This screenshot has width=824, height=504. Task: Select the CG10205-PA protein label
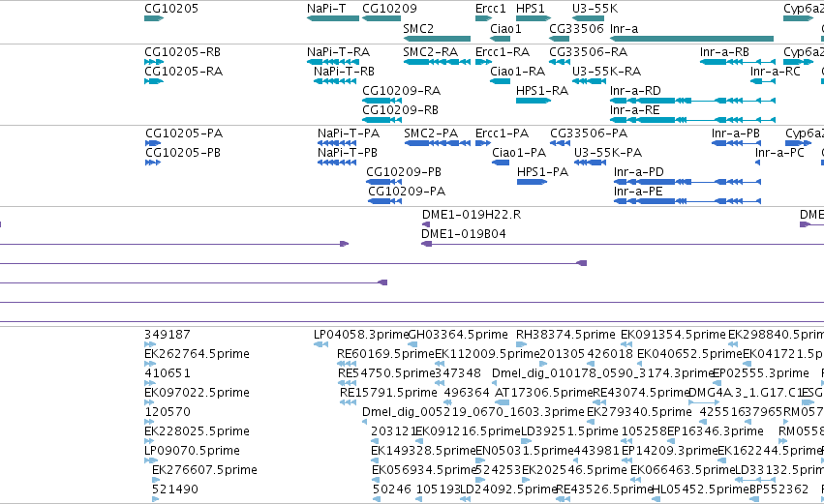[184, 133]
